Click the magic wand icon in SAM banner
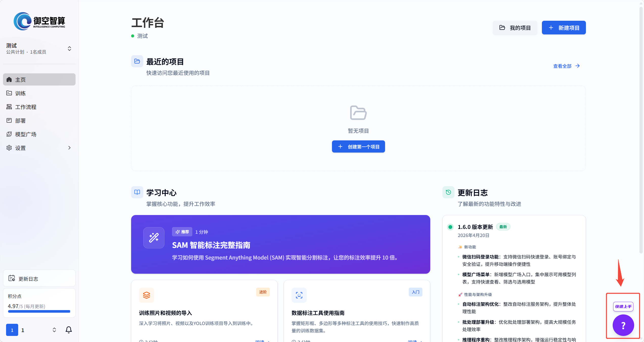 [x=154, y=238]
